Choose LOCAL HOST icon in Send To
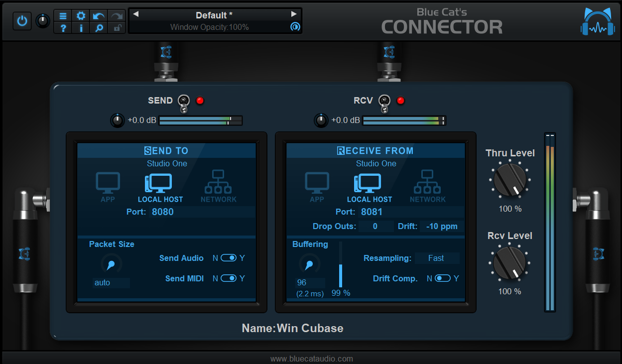This screenshot has height=364, width=622. tap(160, 188)
